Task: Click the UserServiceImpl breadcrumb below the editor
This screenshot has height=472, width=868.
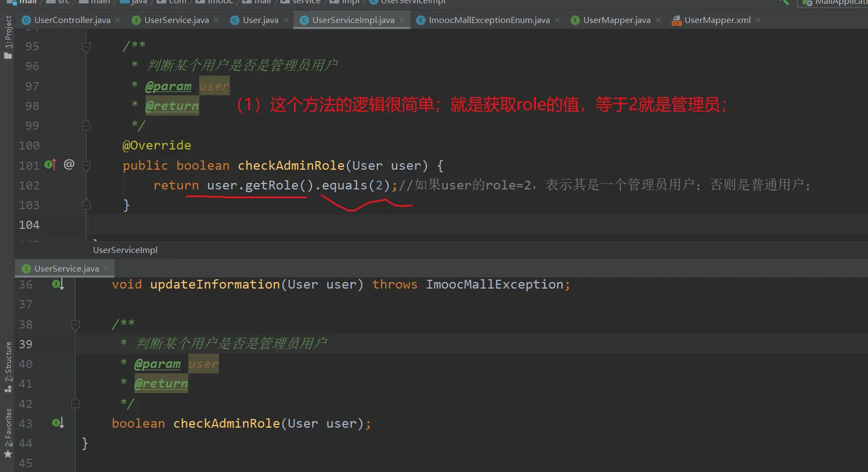Action: pos(125,250)
